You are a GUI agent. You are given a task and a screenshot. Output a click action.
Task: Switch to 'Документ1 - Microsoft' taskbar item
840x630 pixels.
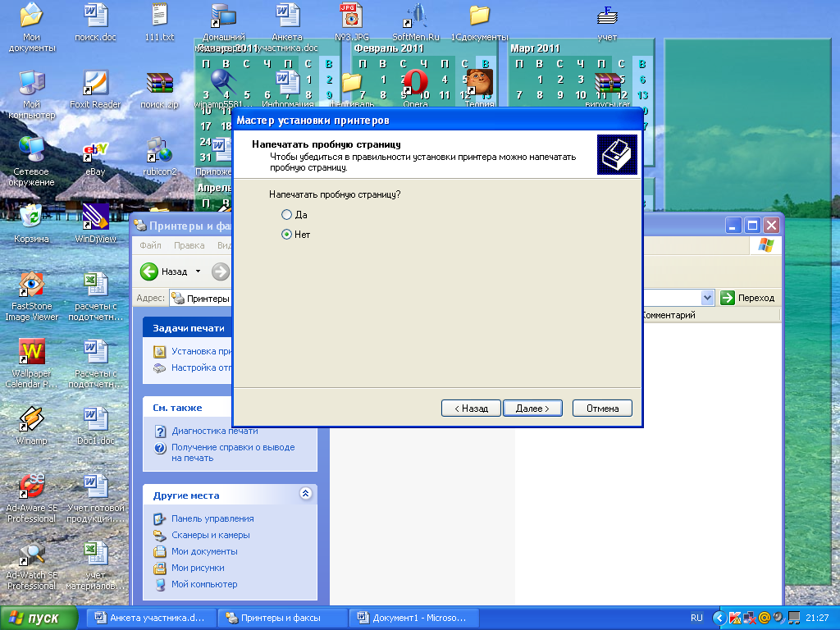pyautogui.click(x=413, y=618)
